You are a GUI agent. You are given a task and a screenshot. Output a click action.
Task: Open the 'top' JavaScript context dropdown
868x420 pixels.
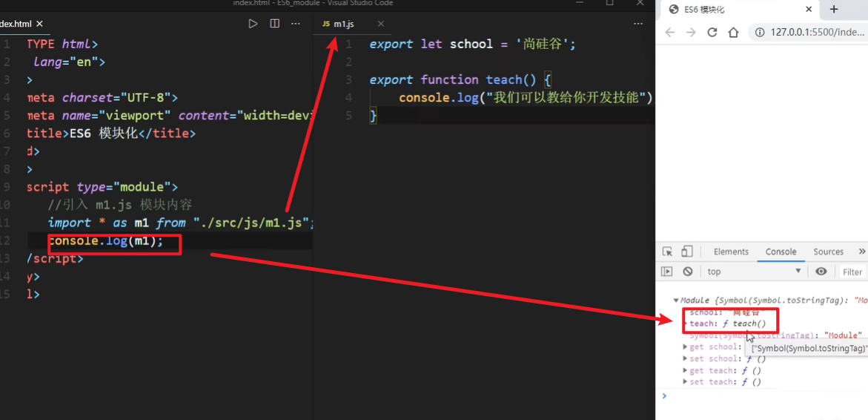click(x=754, y=272)
